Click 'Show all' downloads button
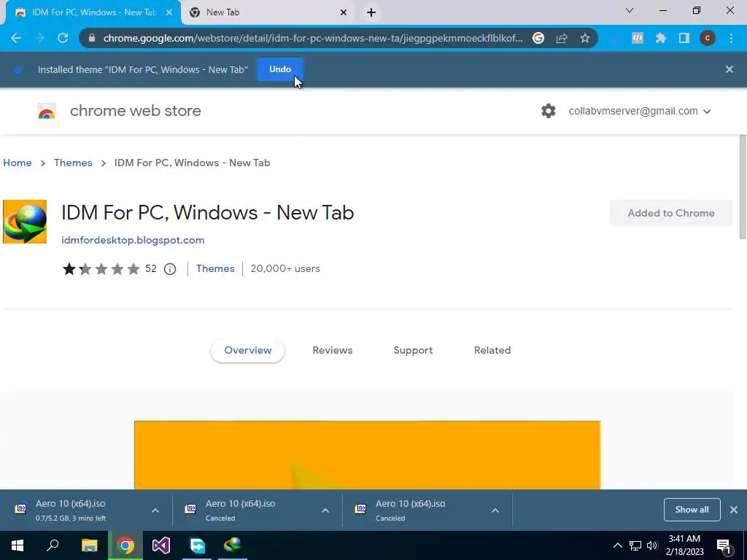747x560 pixels. [692, 510]
